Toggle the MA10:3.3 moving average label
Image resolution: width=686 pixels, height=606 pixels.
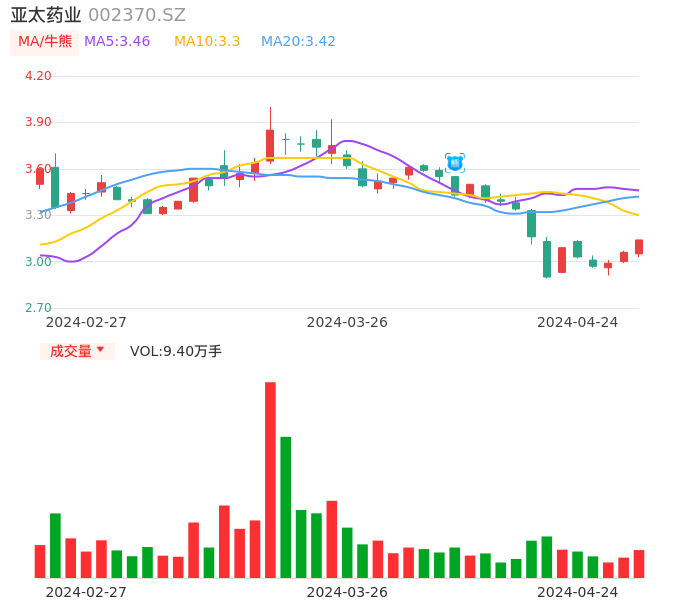point(207,42)
